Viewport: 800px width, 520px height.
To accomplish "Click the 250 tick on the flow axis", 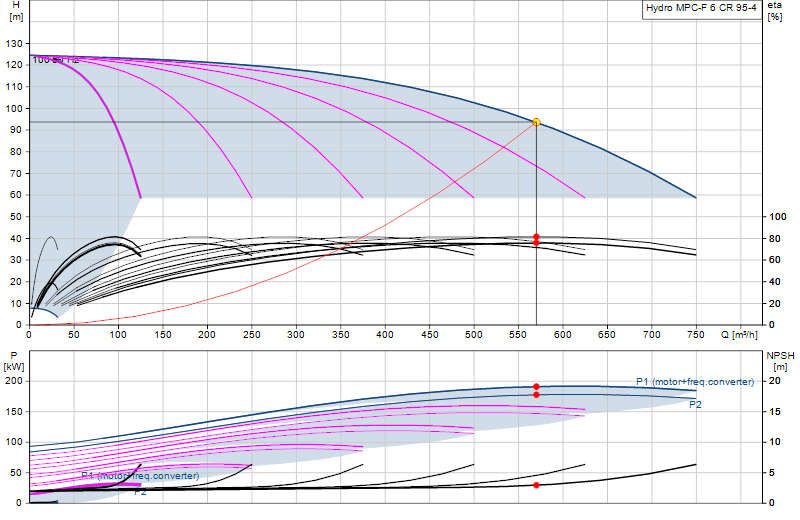I will (x=252, y=335).
